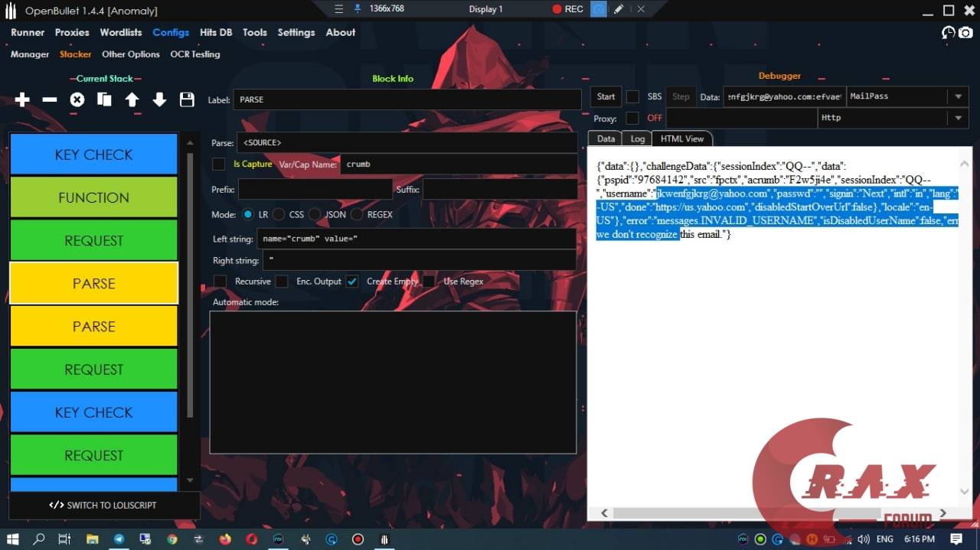Image resolution: width=980 pixels, height=550 pixels.
Task: Open the Tools menu
Action: [x=255, y=33]
